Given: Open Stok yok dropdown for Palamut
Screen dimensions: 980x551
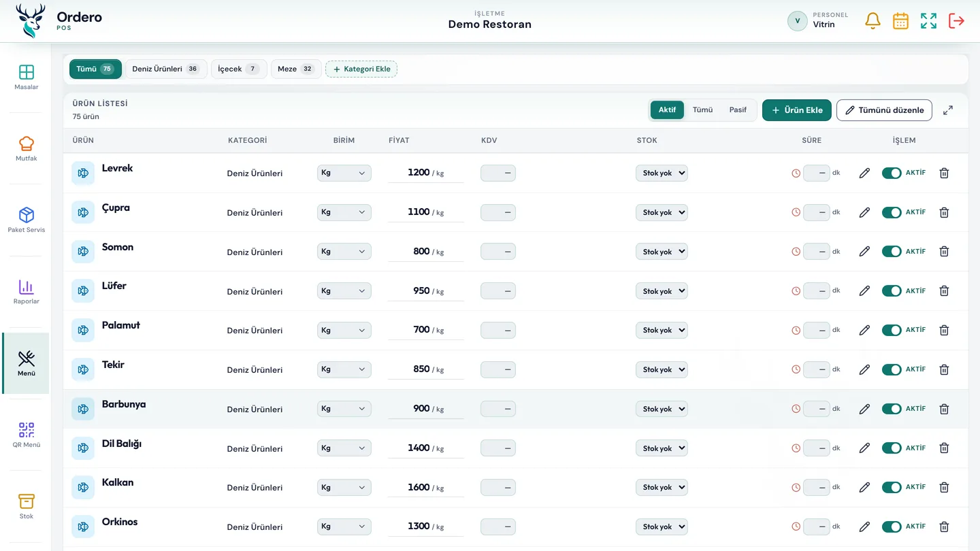Looking at the screenshot, I should click(661, 330).
